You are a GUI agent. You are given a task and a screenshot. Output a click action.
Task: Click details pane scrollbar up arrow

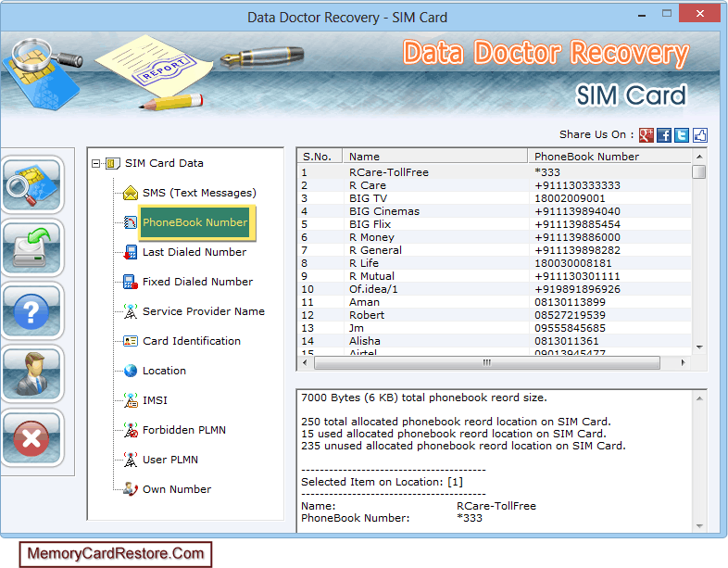pyautogui.click(x=699, y=398)
